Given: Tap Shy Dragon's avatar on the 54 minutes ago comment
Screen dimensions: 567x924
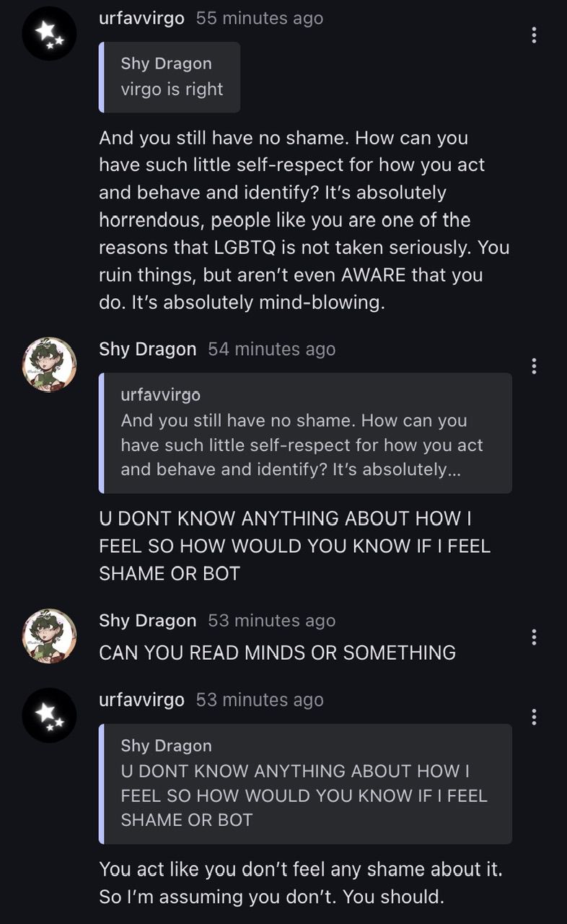Looking at the screenshot, I should coord(49,365).
